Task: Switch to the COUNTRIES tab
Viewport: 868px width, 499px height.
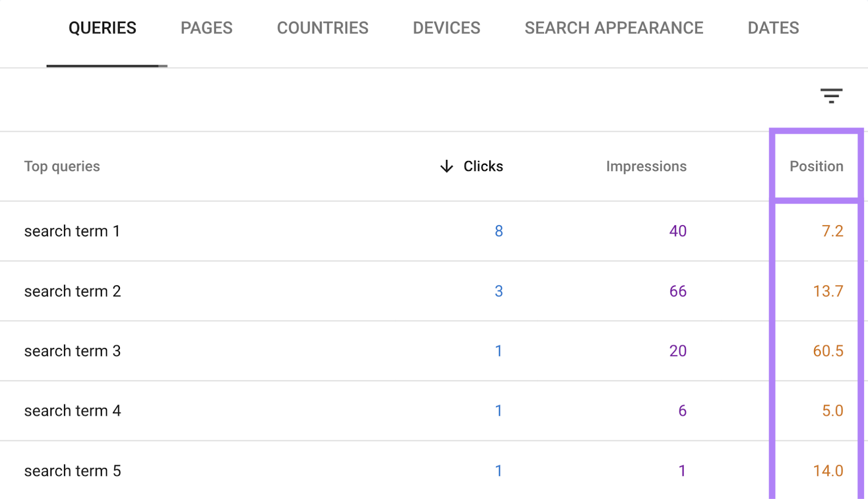Action: [322, 28]
